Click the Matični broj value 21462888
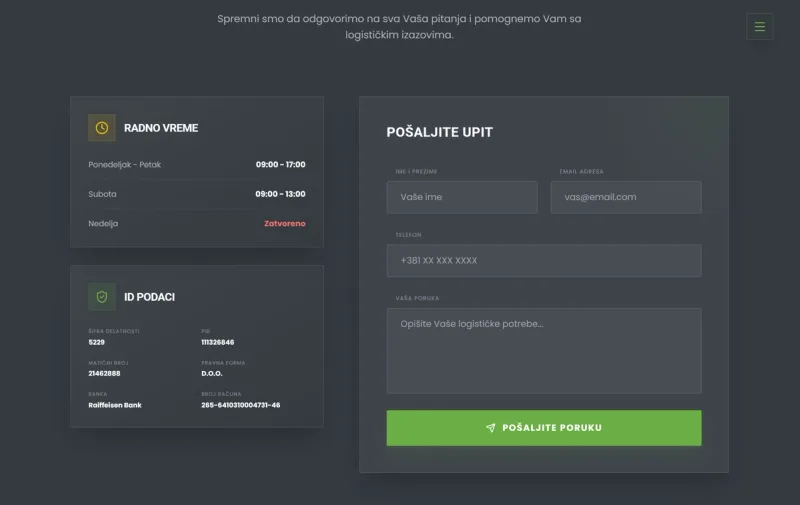This screenshot has width=800, height=505. 105,373
